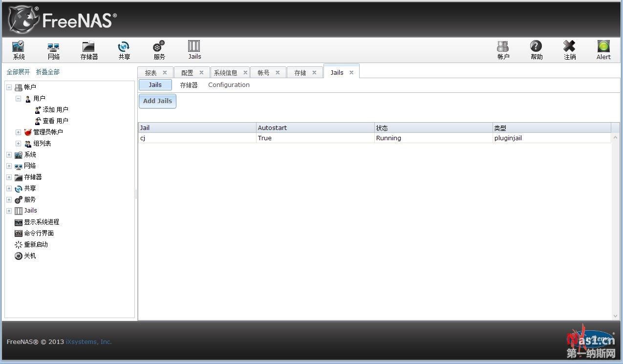Click the table scrollbar down arrow
Viewport: 623px width, 364px height.
[615, 316]
